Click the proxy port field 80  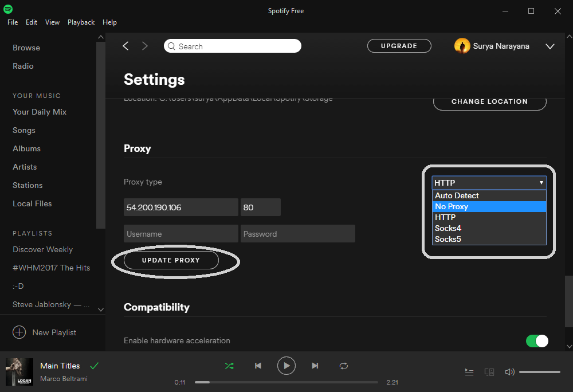261,207
